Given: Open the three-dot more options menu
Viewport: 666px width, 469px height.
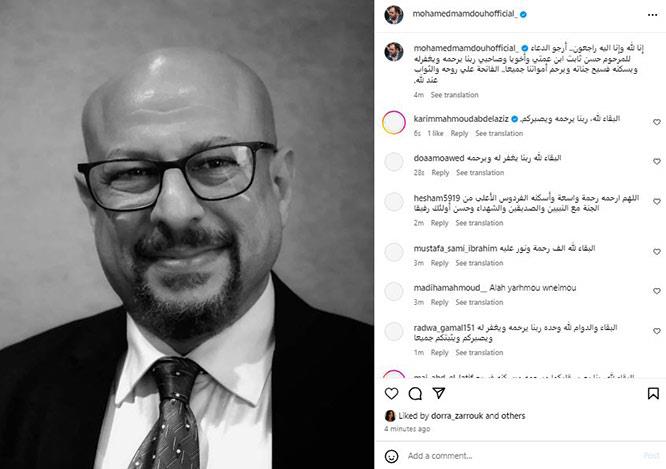Looking at the screenshot, I should (652, 15).
